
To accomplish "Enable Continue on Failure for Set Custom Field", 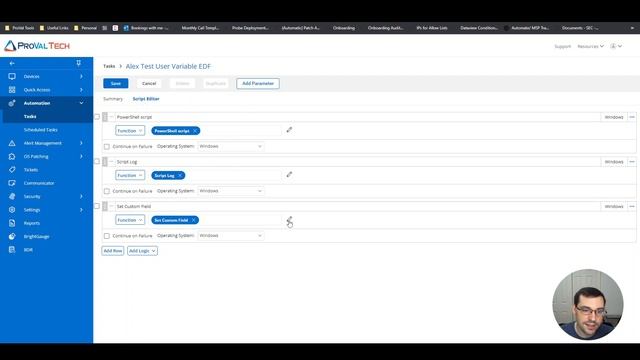I will tap(107, 236).
